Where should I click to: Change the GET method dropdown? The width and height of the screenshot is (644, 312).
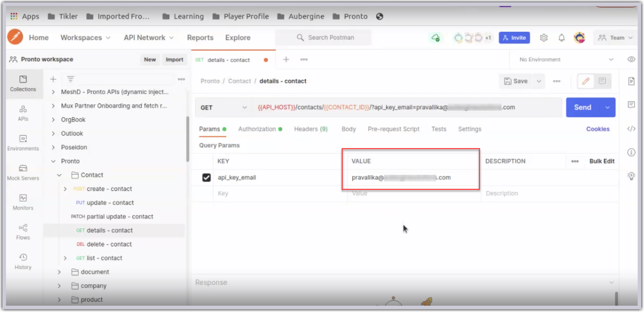(224, 108)
